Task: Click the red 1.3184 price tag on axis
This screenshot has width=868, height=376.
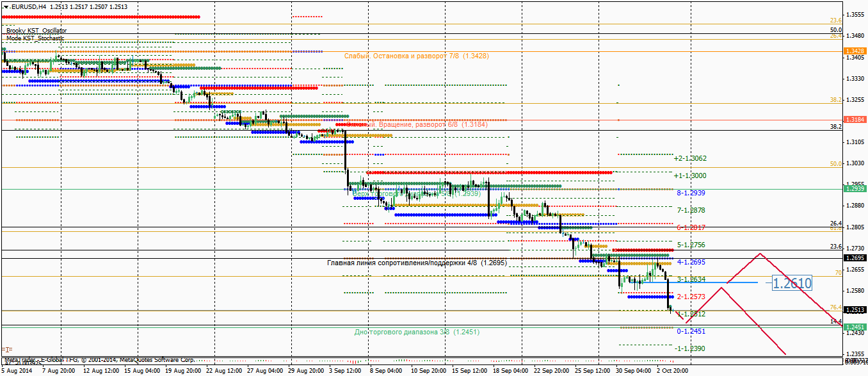Action: 856,120
